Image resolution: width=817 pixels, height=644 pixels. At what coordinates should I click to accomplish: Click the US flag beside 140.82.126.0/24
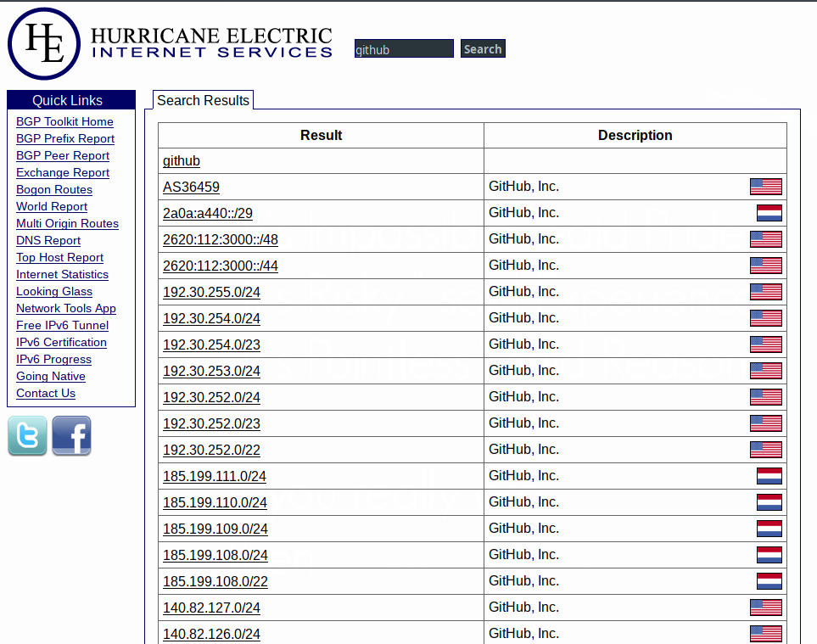pyautogui.click(x=766, y=634)
